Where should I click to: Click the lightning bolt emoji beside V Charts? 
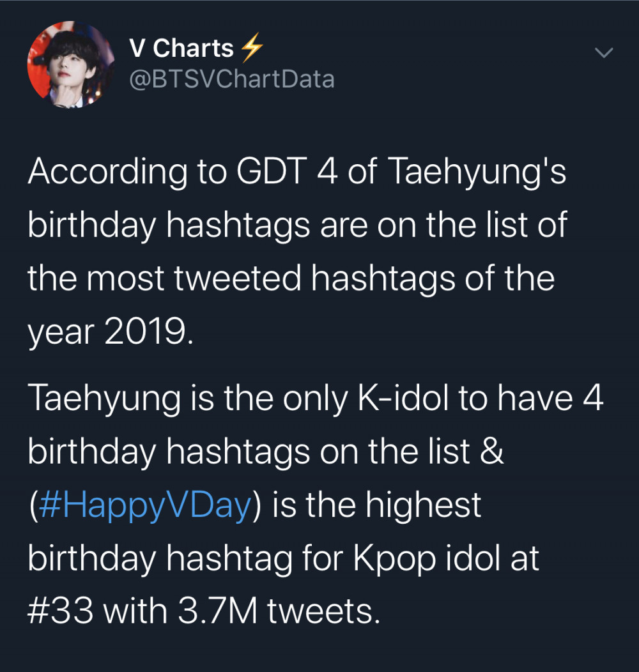tap(252, 47)
